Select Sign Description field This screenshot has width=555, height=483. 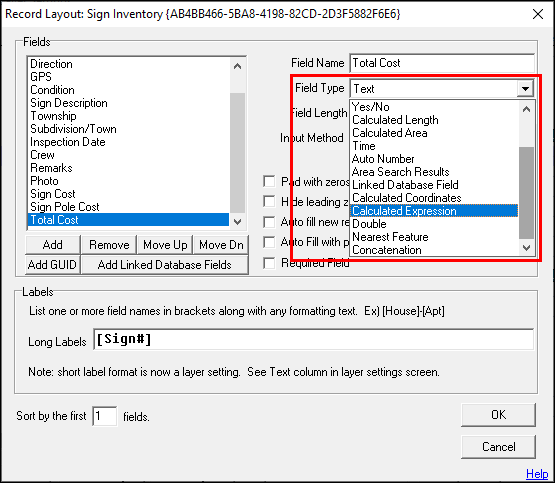click(128, 103)
